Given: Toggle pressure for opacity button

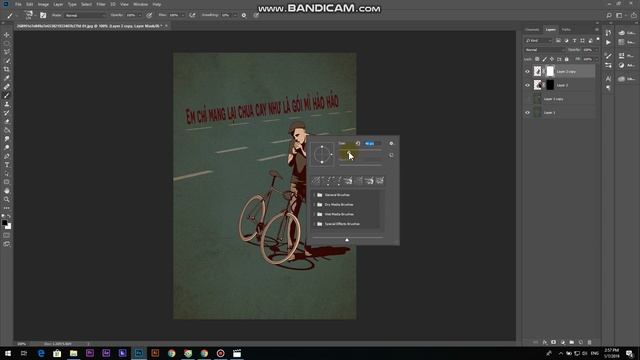Looking at the screenshot, I should pos(149,15).
